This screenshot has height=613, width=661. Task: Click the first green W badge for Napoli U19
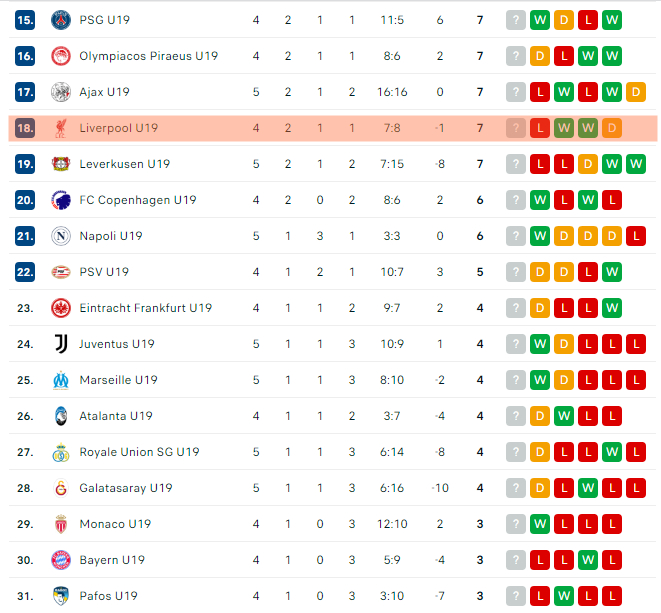pos(540,236)
